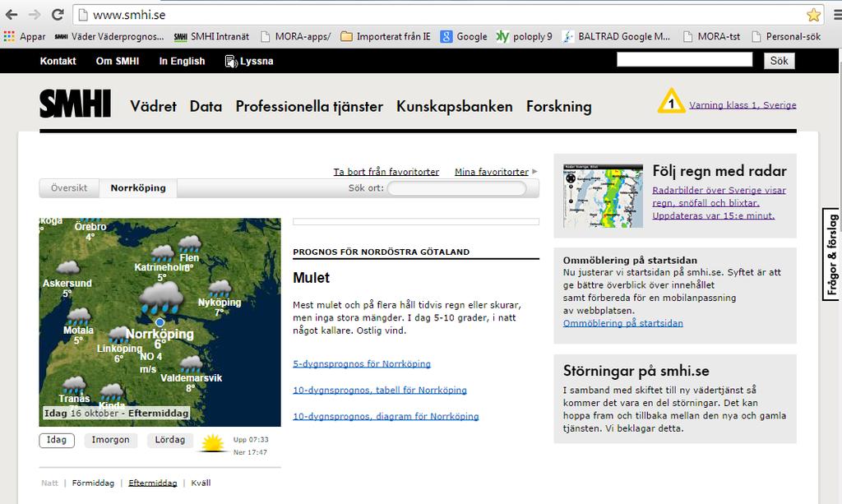Open the Forskning menu
Viewport: 842px width, 504px height.
[x=559, y=106]
